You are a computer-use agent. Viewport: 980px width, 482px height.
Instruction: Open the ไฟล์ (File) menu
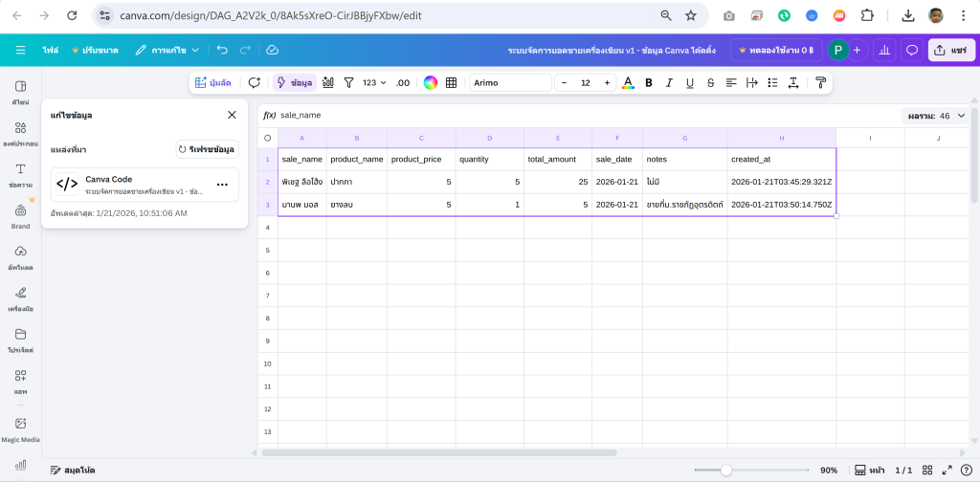(x=50, y=50)
